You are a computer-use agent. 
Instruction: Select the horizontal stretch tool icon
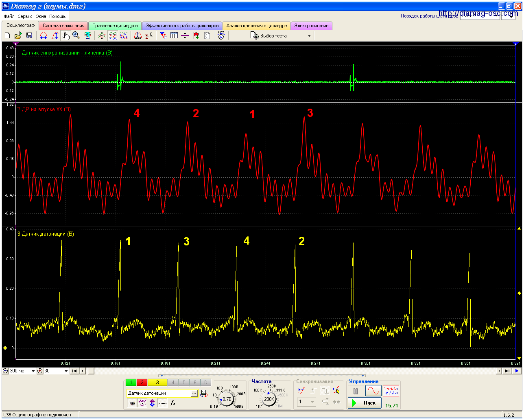pyautogui.click(x=44, y=36)
